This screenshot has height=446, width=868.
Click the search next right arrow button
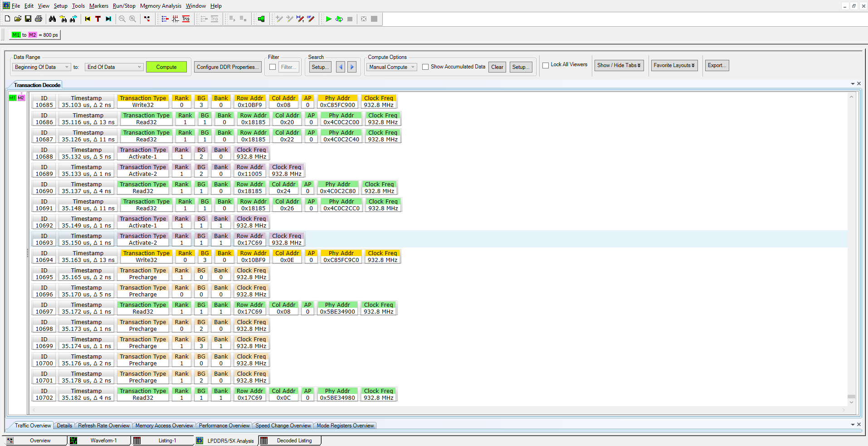point(352,67)
